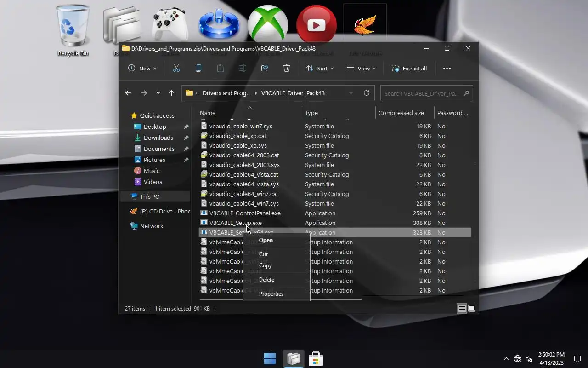Screen dimensions: 588x368
Task: Go back with the left arrow
Action: point(128,93)
